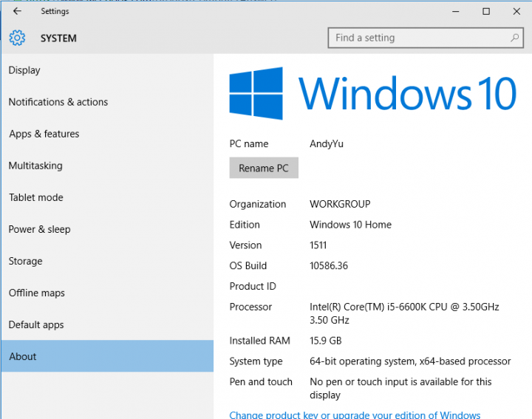Click the Installed RAM label
Image resolution: width=532 pixels, height=419 pixels.
[259, 340]
